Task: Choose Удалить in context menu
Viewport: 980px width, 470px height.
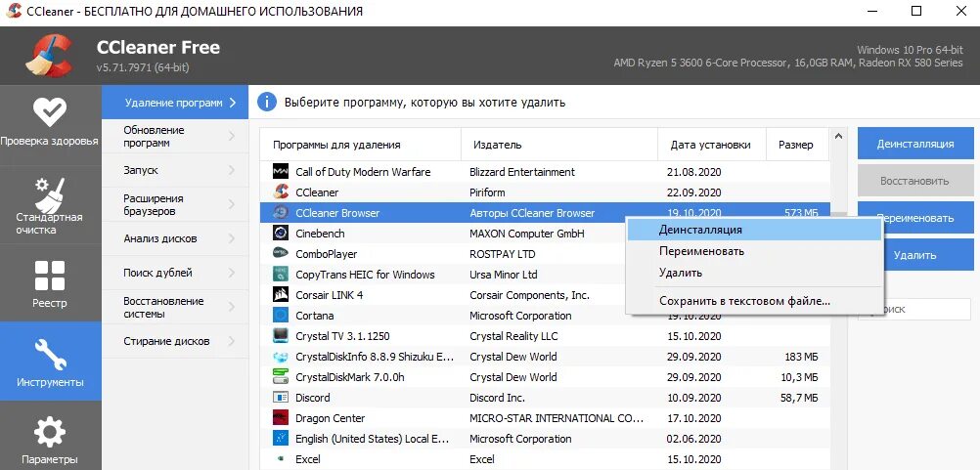Action: tap(754, 273)
